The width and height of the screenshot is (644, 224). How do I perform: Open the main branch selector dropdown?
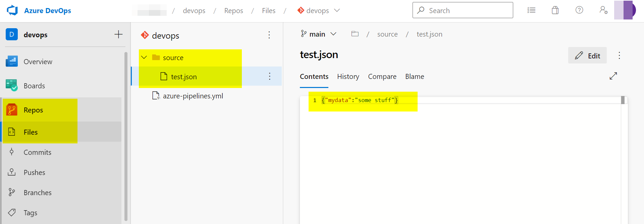[319, 34]
